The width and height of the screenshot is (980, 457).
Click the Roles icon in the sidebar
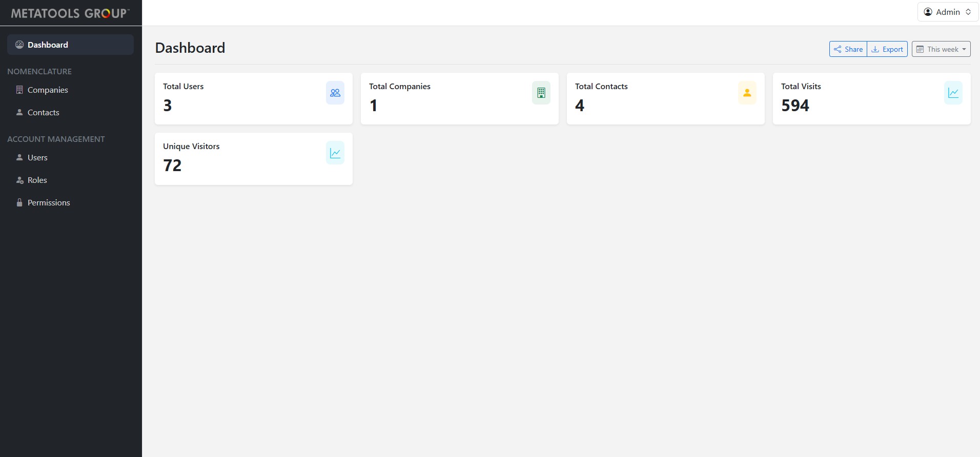(19, 180)
